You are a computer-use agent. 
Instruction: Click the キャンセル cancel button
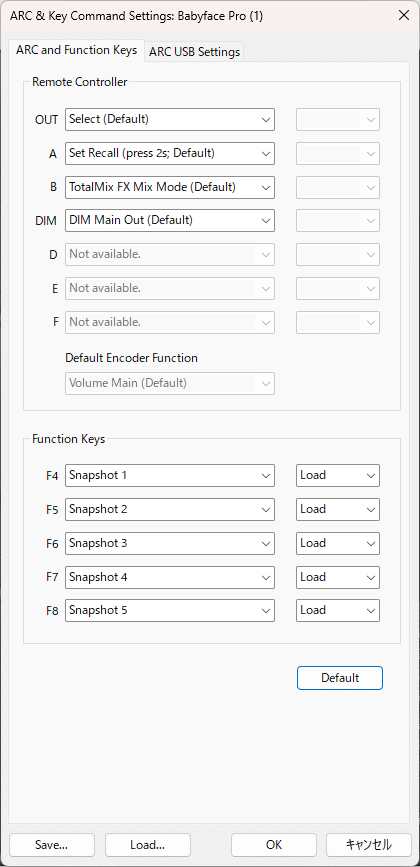(369, 845)
